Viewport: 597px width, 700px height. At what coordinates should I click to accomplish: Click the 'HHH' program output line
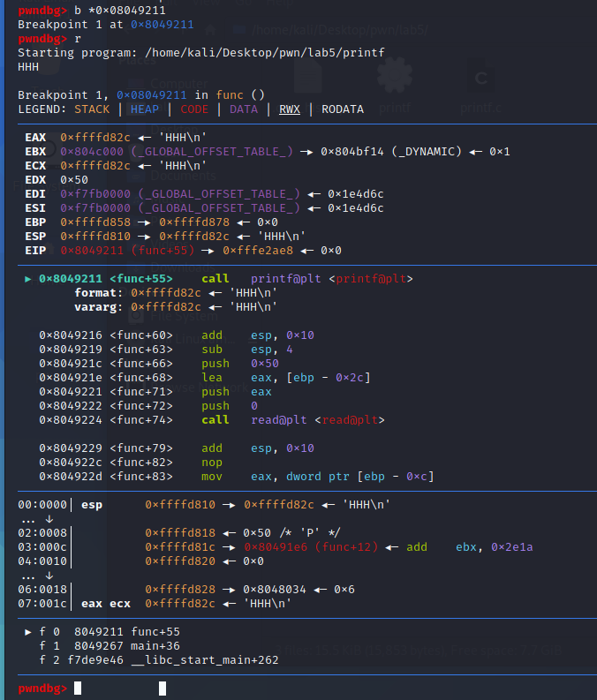point(28,66)
